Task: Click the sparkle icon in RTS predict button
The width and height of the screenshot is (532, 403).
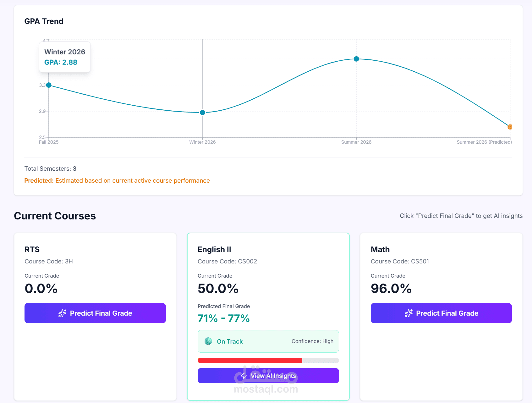Action: coord(62,313)
